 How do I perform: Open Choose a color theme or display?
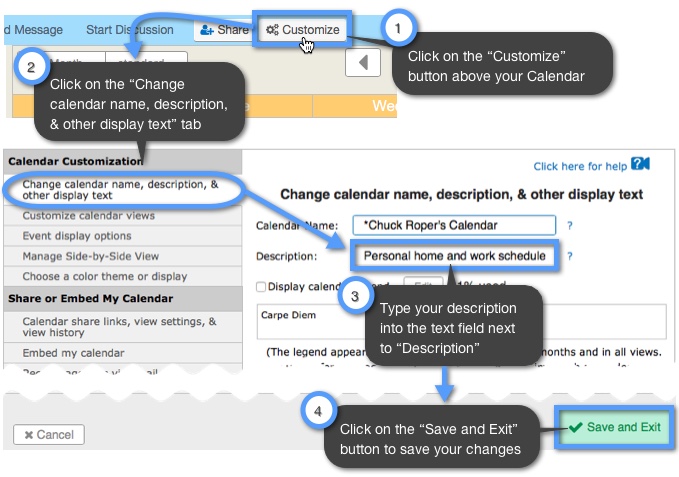click(123, 276)
